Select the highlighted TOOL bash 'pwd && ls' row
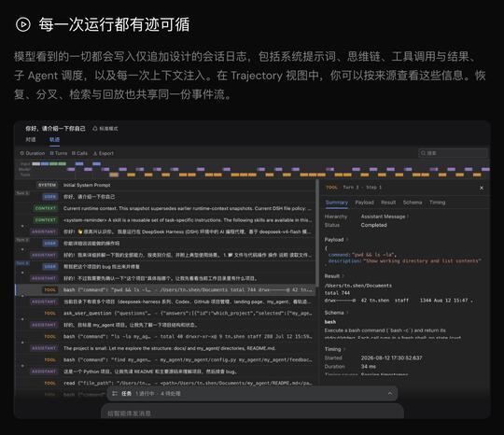 tap(165, 290)
